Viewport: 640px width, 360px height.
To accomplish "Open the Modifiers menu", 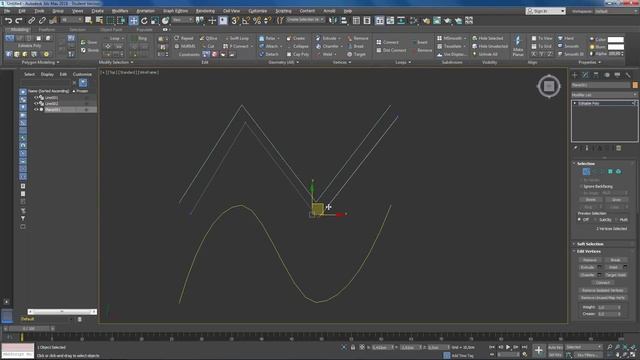I will coord(120,11).
